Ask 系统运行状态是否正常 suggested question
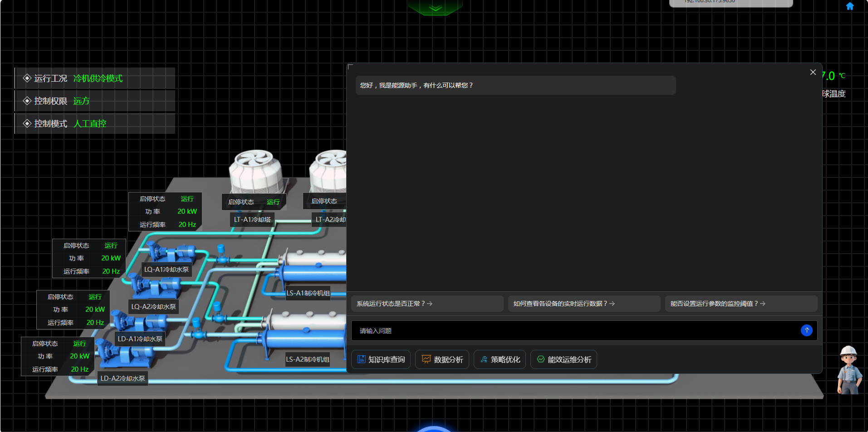The height and width of the screenshot is (432, 868). 427,304
